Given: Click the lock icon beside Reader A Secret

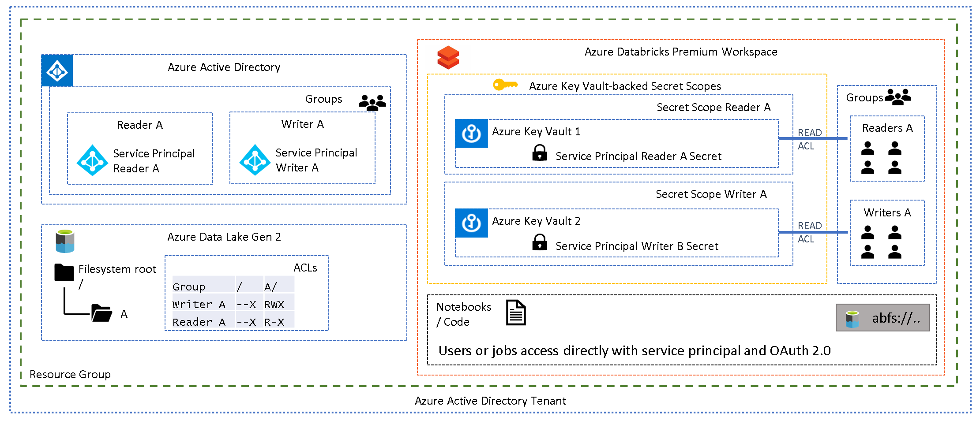Looking at the screenshot, I should (540, 152).
